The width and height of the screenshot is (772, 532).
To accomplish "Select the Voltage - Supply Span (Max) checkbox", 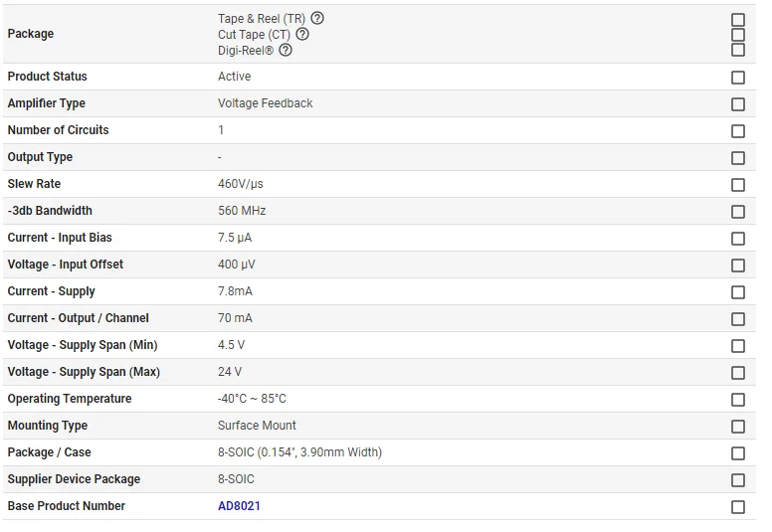I will 738,373.
